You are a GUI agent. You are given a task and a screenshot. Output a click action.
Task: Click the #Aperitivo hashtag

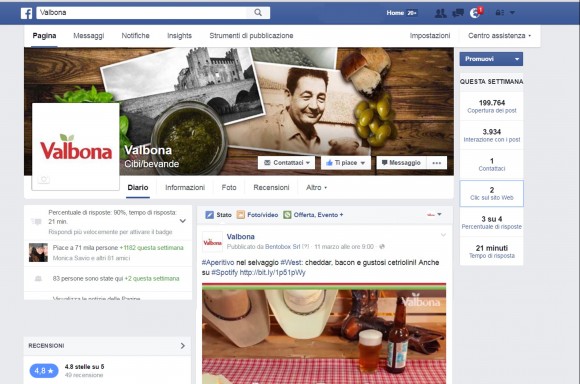[218, 263]
